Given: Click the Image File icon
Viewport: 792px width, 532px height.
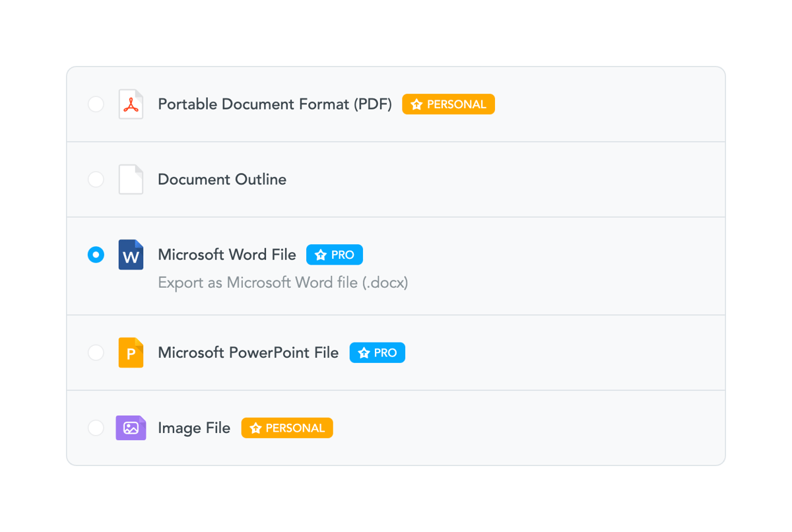Looking at the screenshot, I should coord(131,428).
